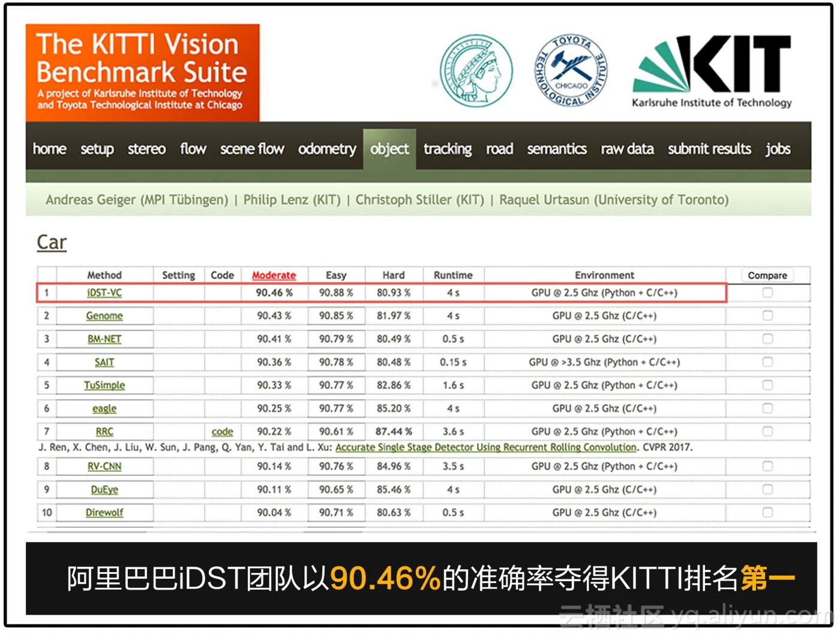The width and height of the screenshot is (840, 634).
Task: Check the compare box for RRC
Action: [x=767, y=431]
